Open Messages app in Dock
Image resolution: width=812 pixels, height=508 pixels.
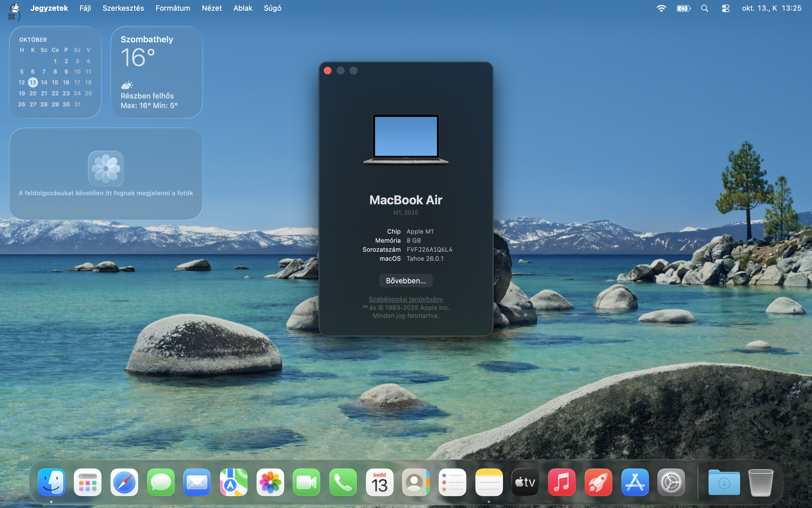point(161,482)
